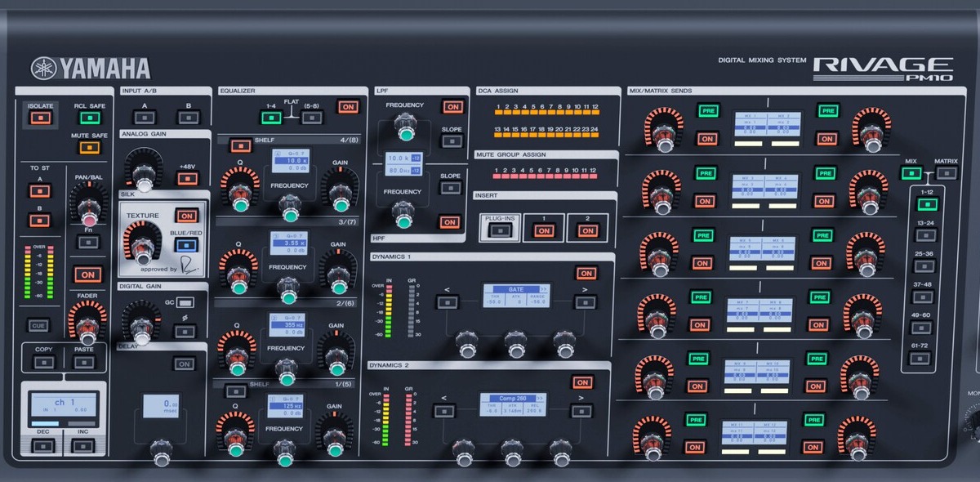Click the DEC channel button
Screen dimensions: 980x482
(x=43, y=446)
